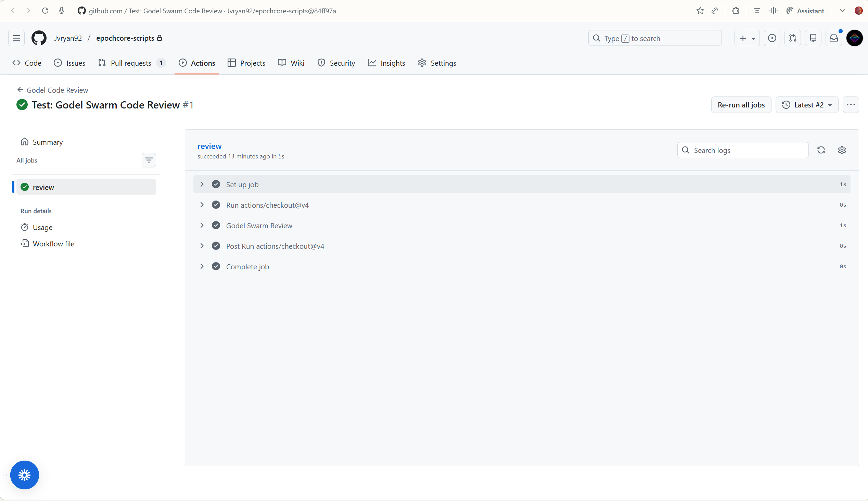This screenshot has width=868, height=501.
Task: Refresh the workflow logs
Action: 821,150
